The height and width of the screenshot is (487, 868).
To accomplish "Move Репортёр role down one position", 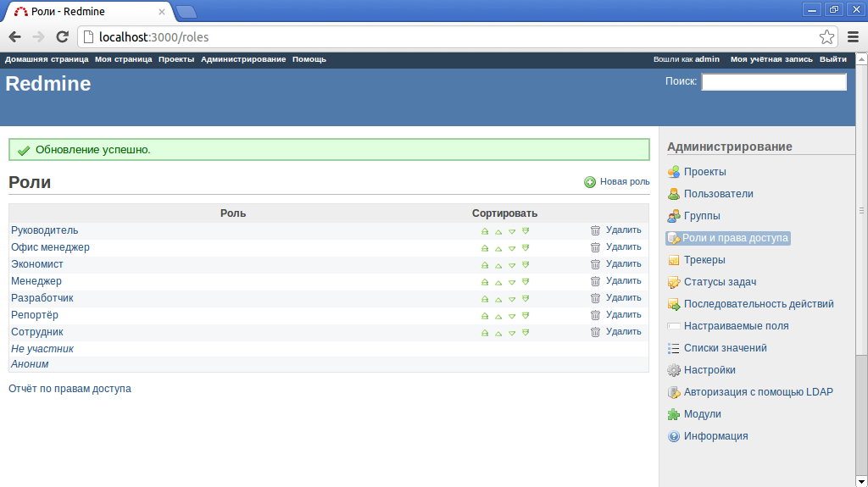I will click(x=512, y=316).
